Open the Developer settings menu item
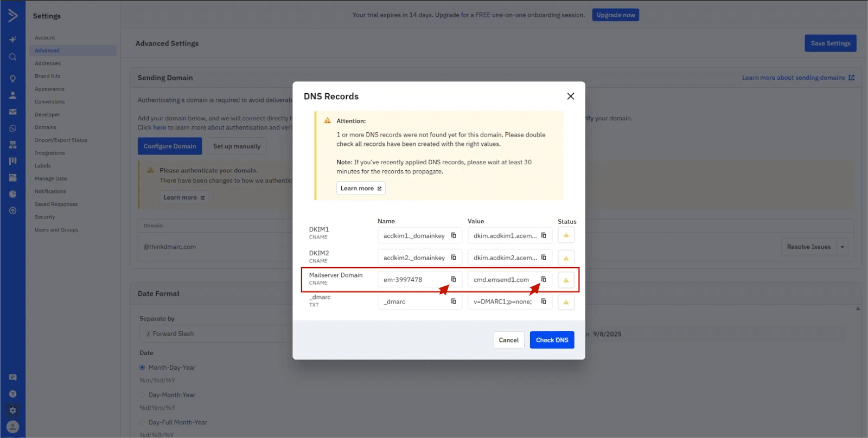 [47, 114]
